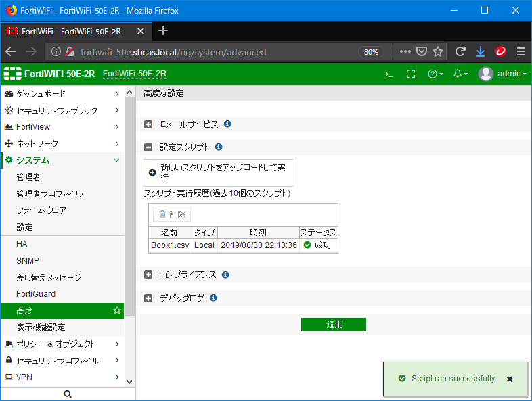Screen dimensions: 532x401
Task: Expand the セキュリティプロファイル menu chevron
Action: (x=117, y=360)
